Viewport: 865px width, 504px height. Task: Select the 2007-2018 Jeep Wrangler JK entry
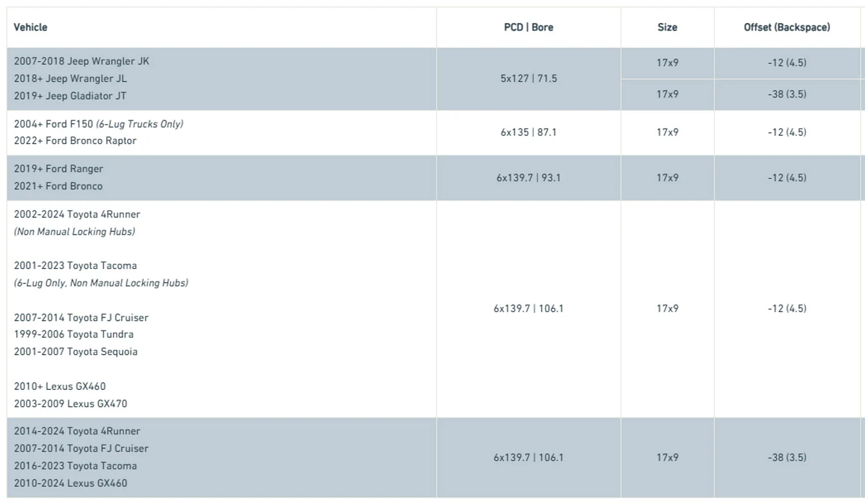point(81,61)
